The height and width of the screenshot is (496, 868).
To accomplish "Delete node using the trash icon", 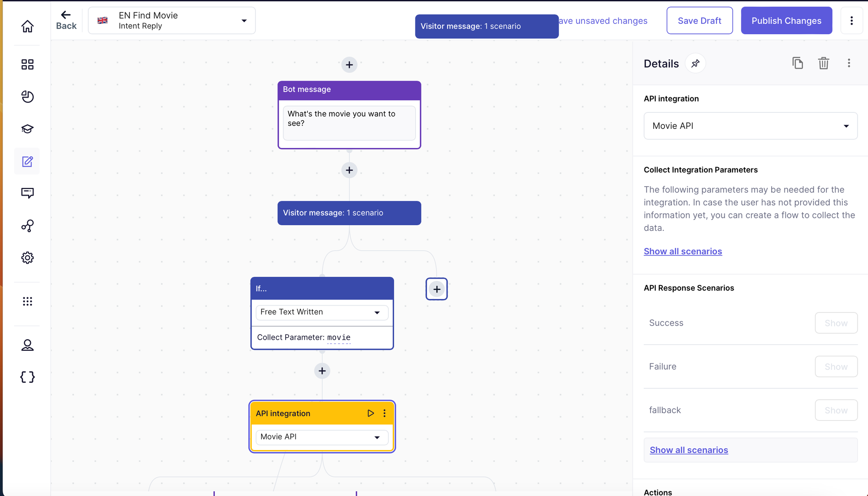I will tap(823, 63).
